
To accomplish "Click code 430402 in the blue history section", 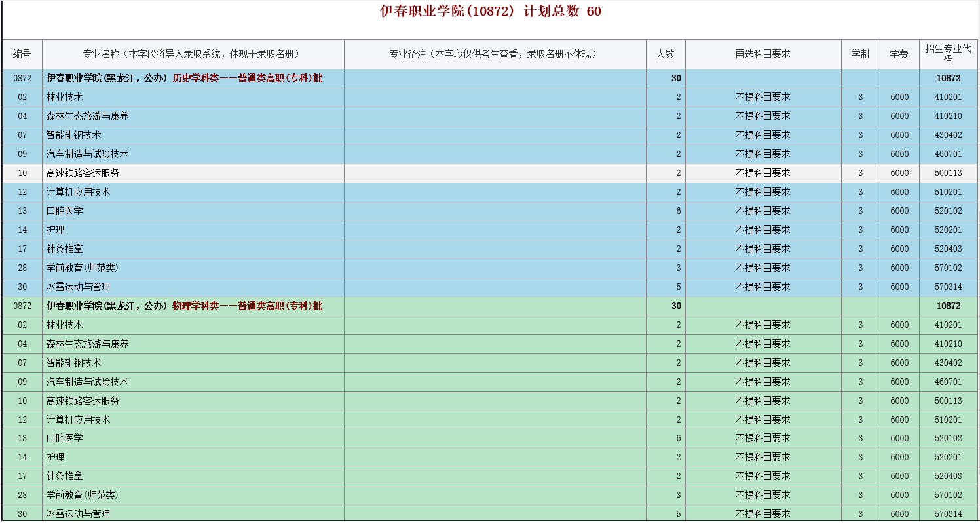I will (948, 135).
